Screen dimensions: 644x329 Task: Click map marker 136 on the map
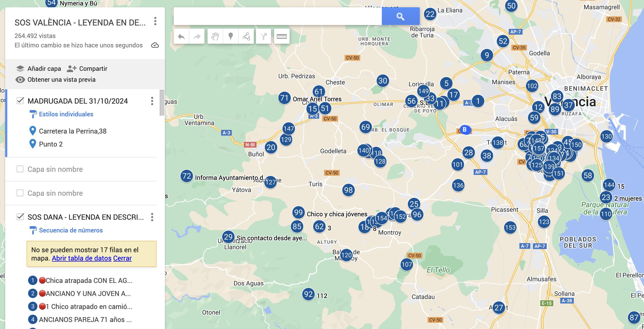pyautogui.click(x=458, y=186)
